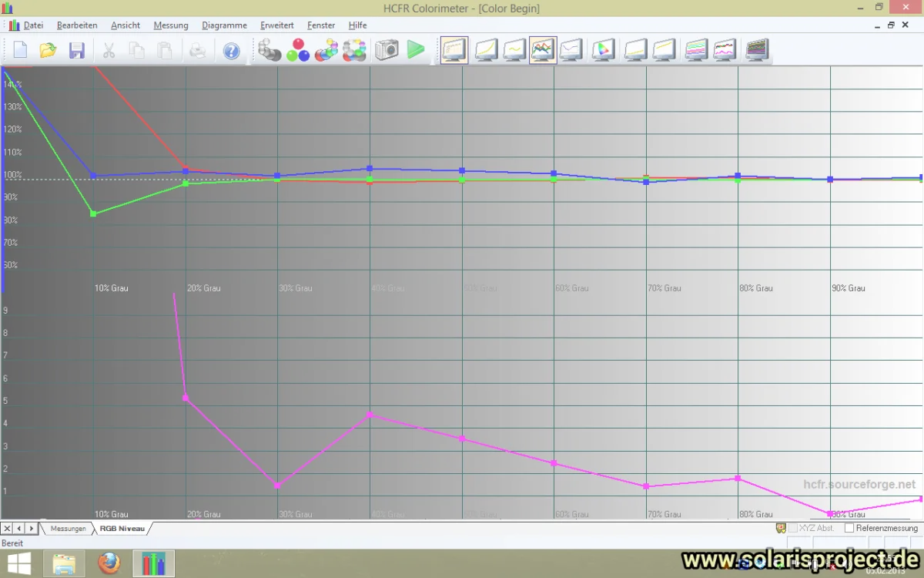924x578 pixels.
Task: Click the gray scale measurement spheres icon
Action: [x=269, y=50]
